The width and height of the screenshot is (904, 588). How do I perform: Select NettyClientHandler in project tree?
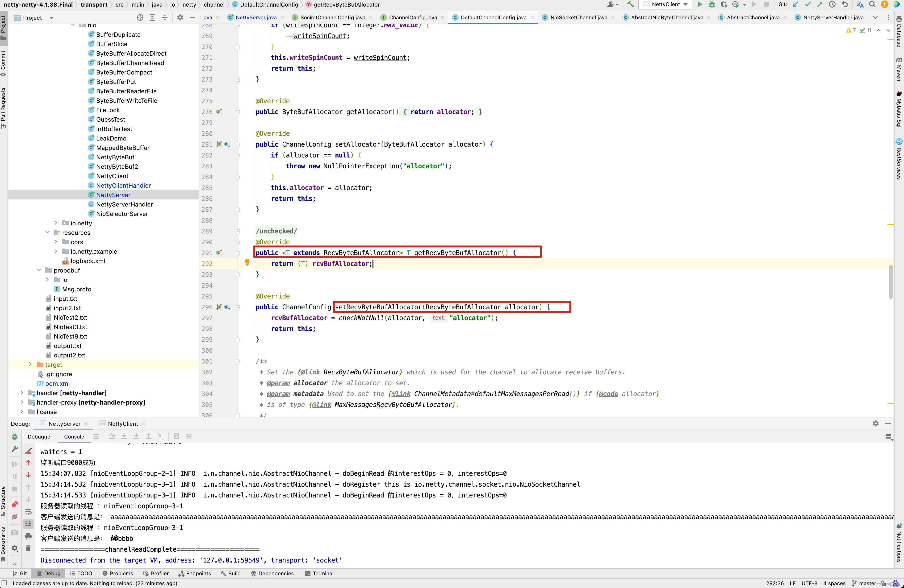coord(123,185)
